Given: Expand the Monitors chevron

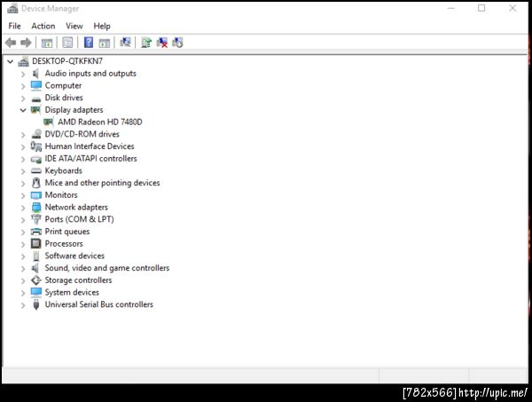Looking at the screenshot, I should point(23,195).
